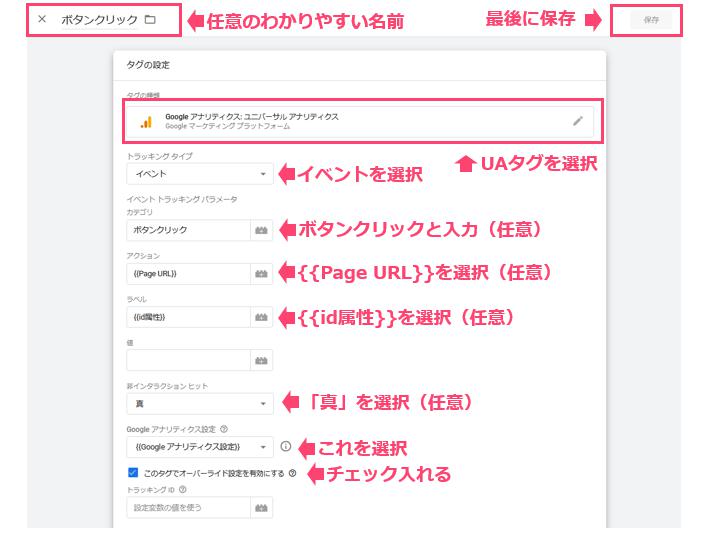Click the empty 値 value field
This screenshot has width=710, height=538.
click(x=188, y=360)
